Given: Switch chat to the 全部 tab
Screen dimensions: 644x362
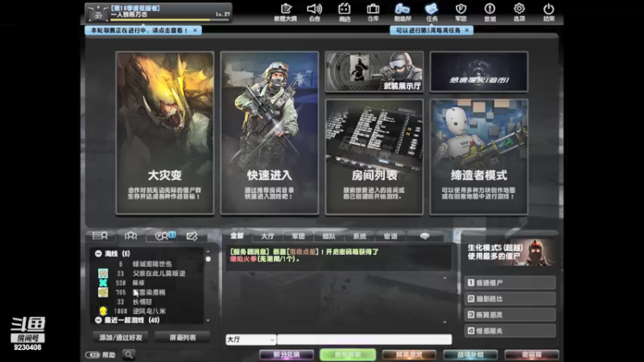Looking at the screenshot, I should pyautogui.click(x=237, y=236).
